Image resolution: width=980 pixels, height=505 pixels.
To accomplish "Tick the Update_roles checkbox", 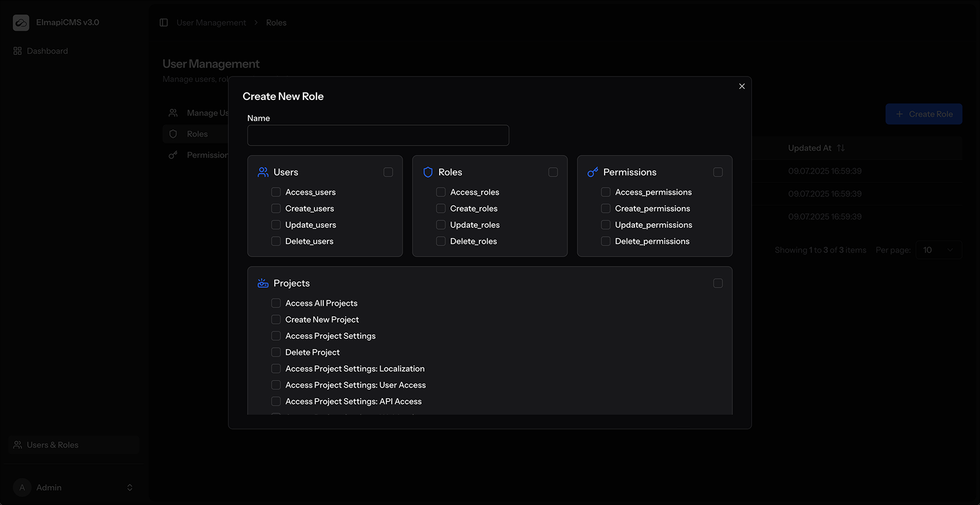I will [441, 224].
